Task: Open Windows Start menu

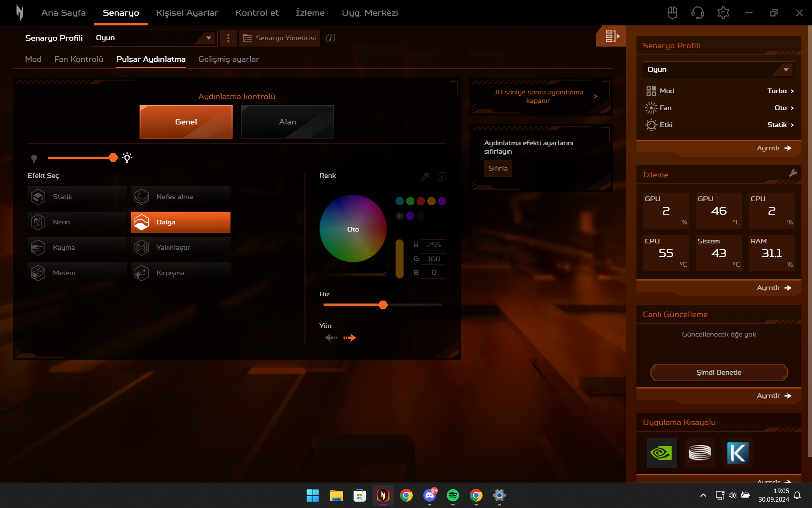Action: click(x=313, y=495)
